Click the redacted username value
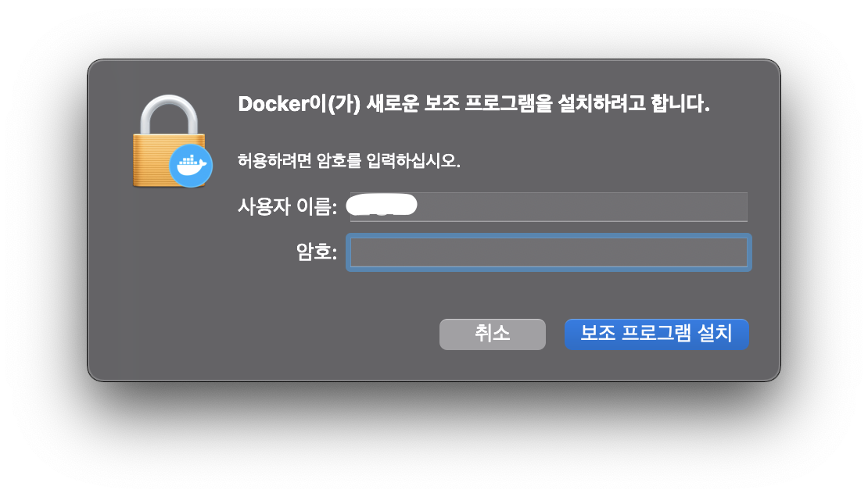 click(x=382, y=204)
